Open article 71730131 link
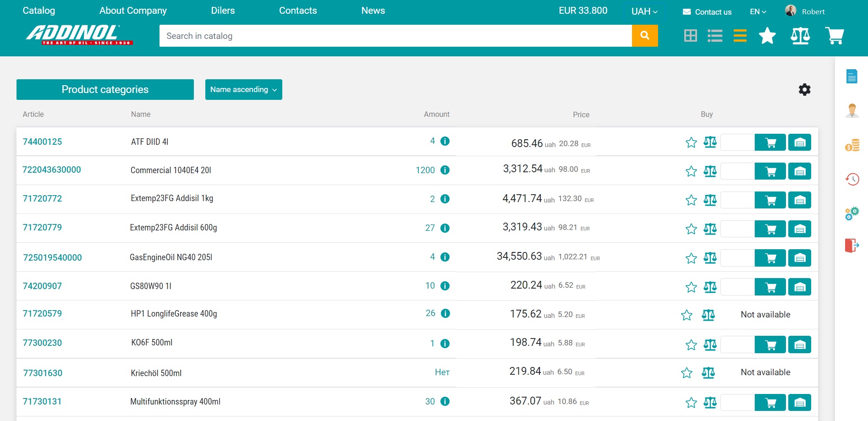This screenshot has width=868, height=421. (42, 402)
